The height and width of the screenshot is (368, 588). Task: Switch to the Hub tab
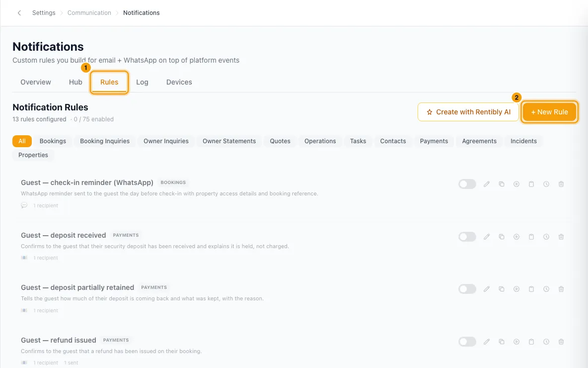click(75, 82)
